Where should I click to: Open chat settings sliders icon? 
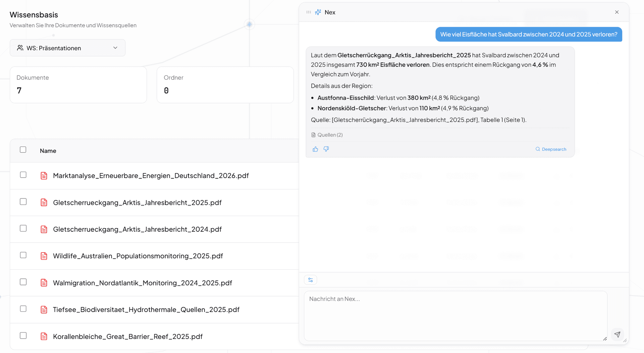pos(311,280)
